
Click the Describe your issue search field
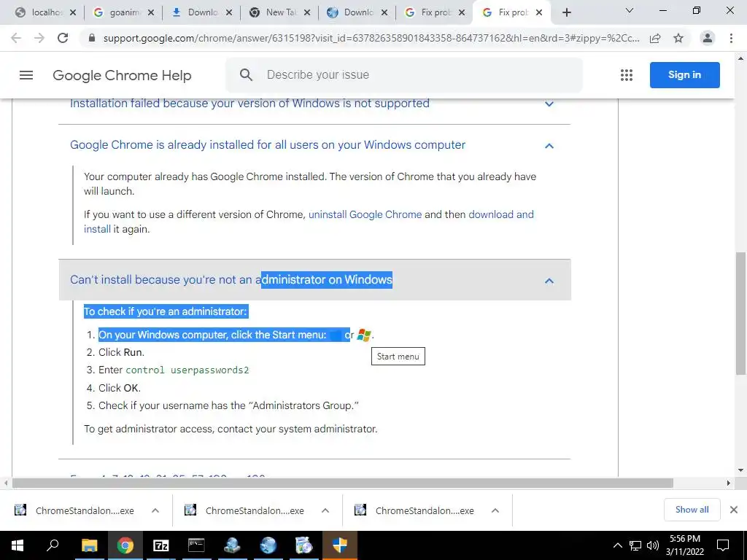click(x=404, y=75)
